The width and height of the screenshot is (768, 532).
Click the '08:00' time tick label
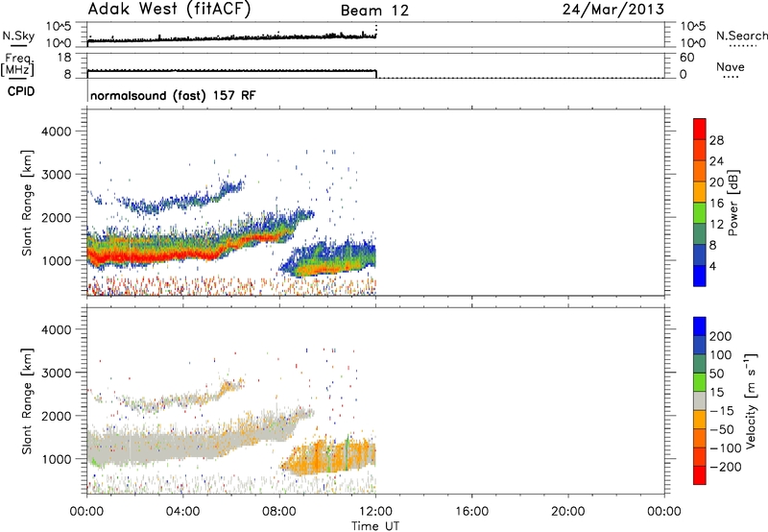[x=279, y=512]
